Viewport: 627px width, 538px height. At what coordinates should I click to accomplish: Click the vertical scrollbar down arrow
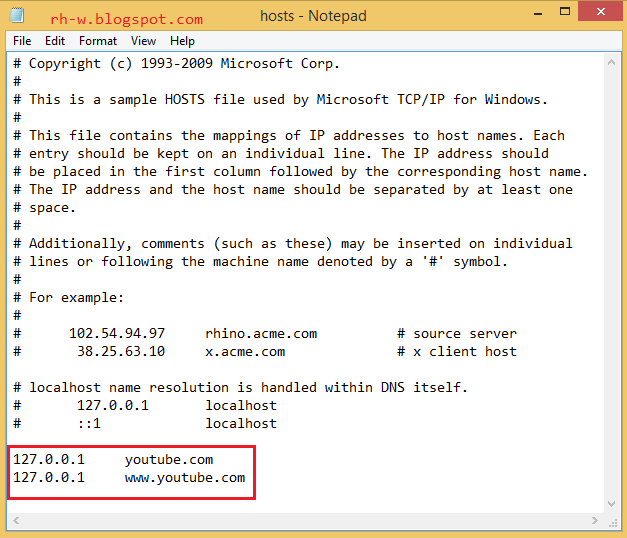pyautogui.click(x=611, y=504)
